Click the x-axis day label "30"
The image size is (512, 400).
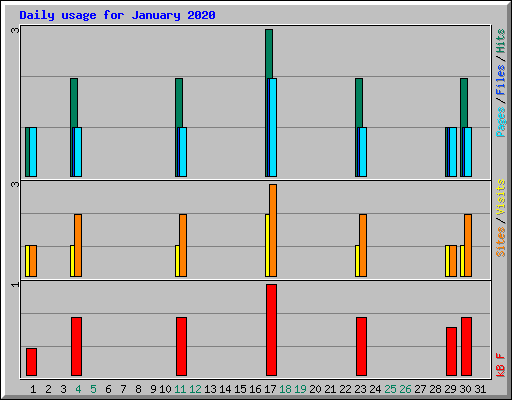tap(465, 389)
